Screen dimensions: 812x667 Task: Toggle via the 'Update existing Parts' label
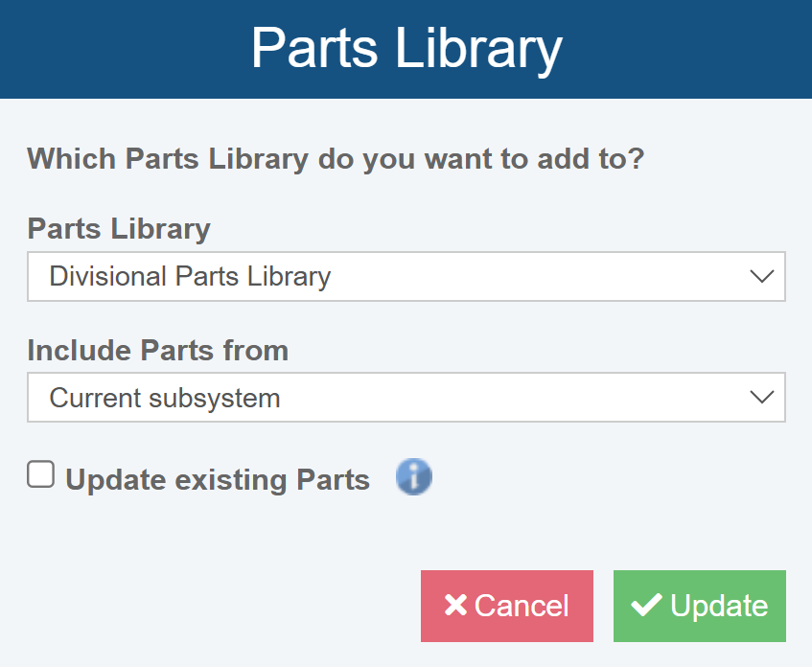click(217, 479)
